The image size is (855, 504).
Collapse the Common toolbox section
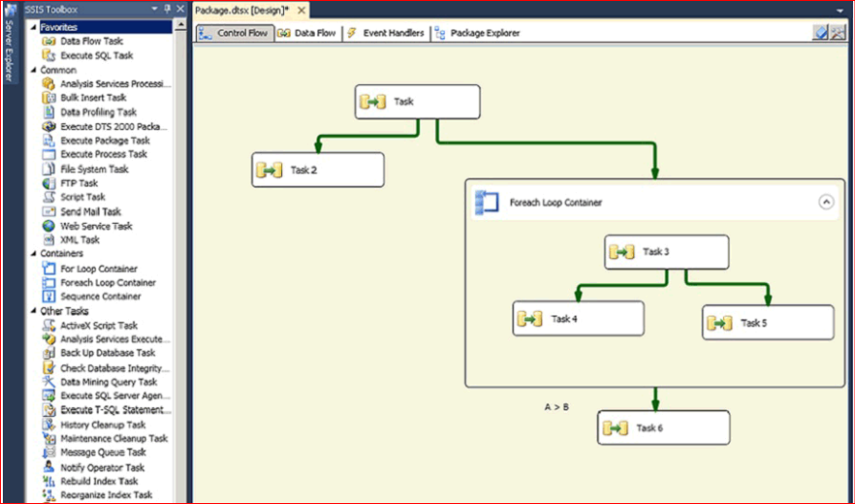pyautogui.click(x=35, y=70)
